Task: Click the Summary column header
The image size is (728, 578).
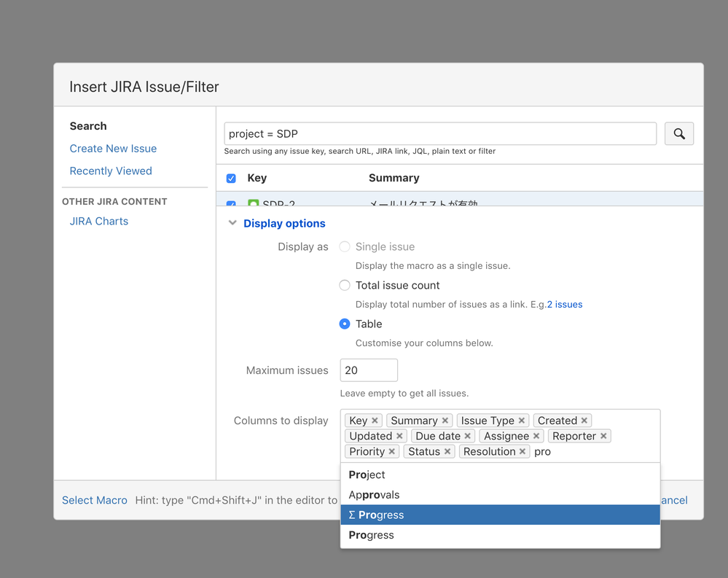Action: (x=394, y=178)
